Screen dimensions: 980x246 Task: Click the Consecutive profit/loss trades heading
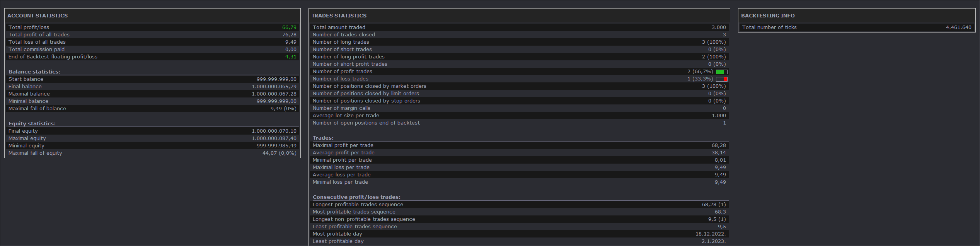point(356,197)
